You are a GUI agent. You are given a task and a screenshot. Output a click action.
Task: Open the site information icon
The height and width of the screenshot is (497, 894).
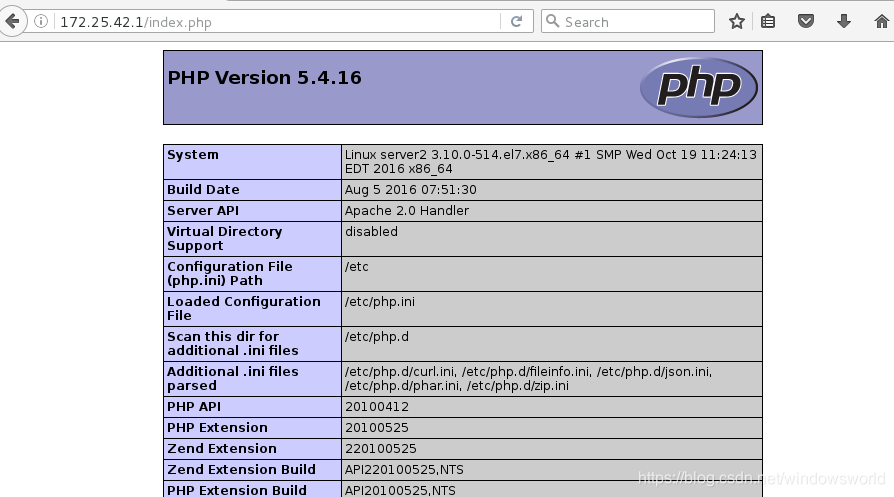(41, 22)
